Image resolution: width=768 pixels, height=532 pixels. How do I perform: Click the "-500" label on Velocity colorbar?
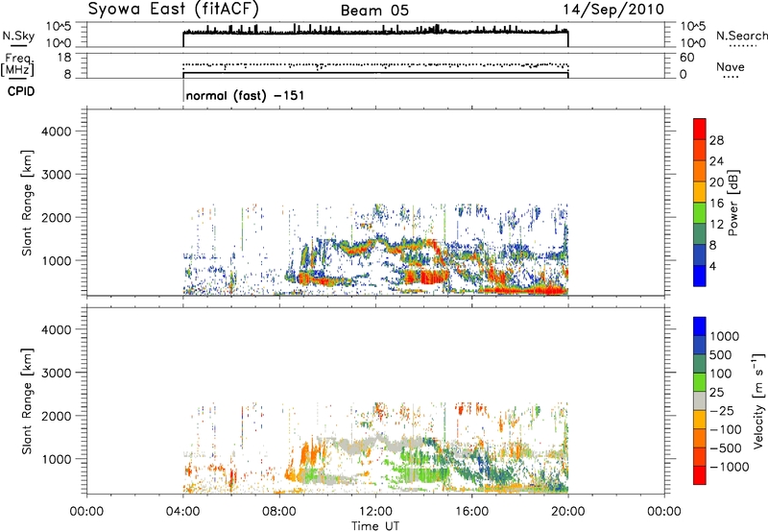(726, 448)
